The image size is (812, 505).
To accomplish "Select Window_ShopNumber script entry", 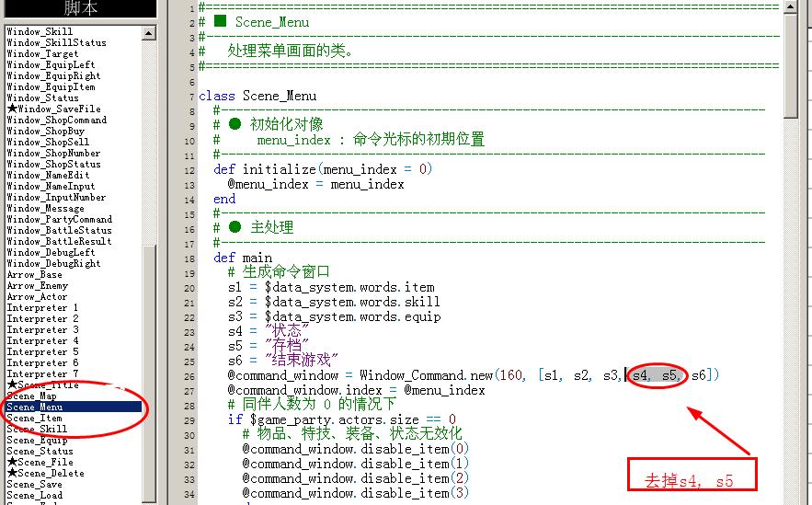I will click(53, 154).
